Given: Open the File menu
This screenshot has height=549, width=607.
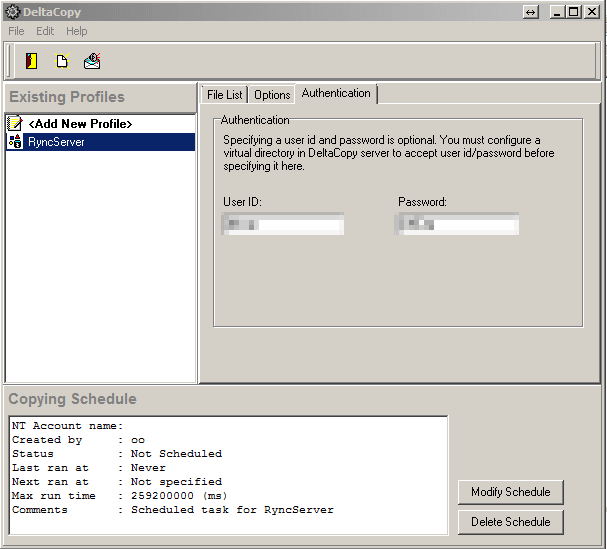Looking at the screenshot, I should coord(16,31).
